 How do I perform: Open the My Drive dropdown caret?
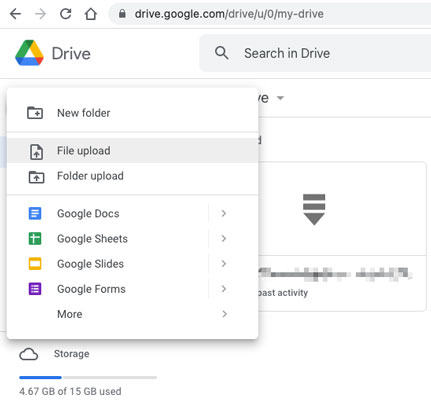(281, 98)
